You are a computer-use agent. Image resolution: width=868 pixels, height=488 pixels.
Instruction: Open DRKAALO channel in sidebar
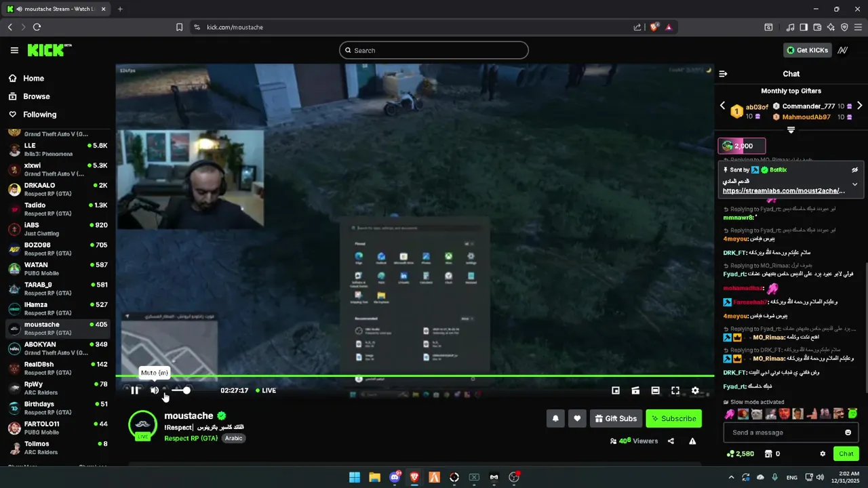(58, 189)
